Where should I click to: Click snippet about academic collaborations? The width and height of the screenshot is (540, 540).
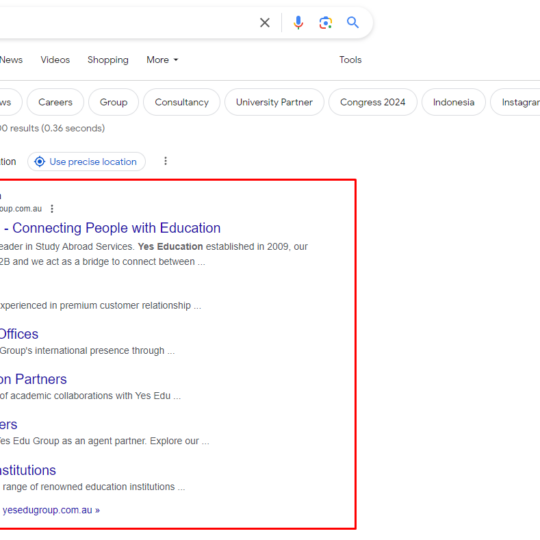tap(90, 396)
